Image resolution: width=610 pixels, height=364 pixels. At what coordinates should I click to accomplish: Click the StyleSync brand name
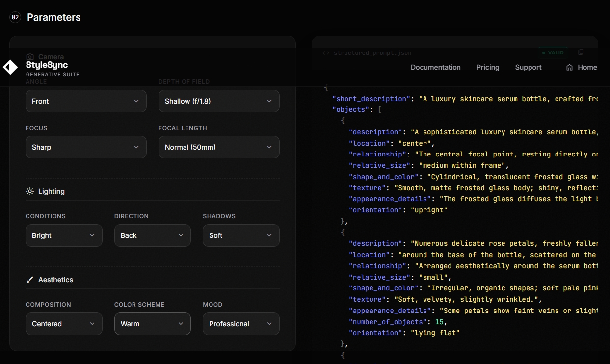(x=47, y=65)
